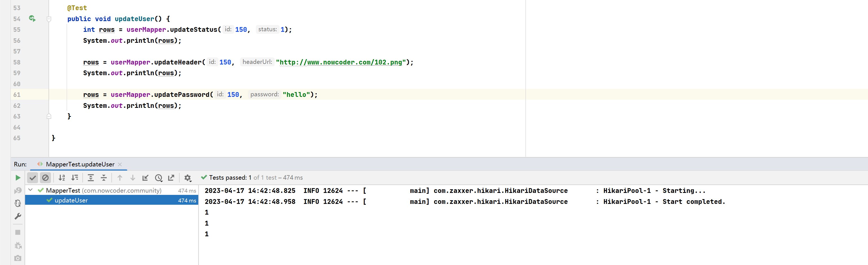This screenshot has width=868, height=265.
Task: Click the 474 ms duration beside updateUser
Action: [x=187, y=201]
